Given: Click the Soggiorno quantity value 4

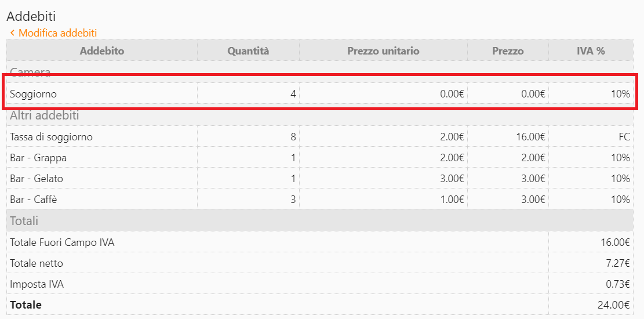Looking at the screenshot, I should (x=293, y=93).
